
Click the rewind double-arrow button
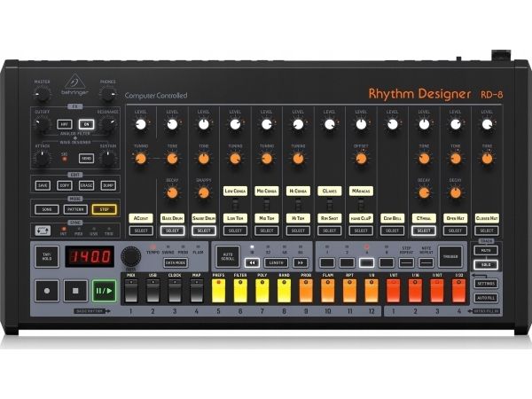point(252,262)
